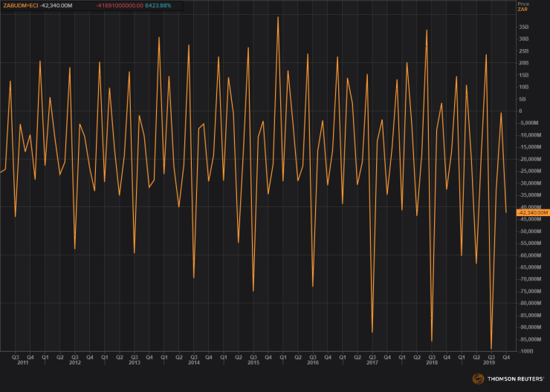Click the -5,000M price axis label
Screen dimensions: 550x392
528,123
